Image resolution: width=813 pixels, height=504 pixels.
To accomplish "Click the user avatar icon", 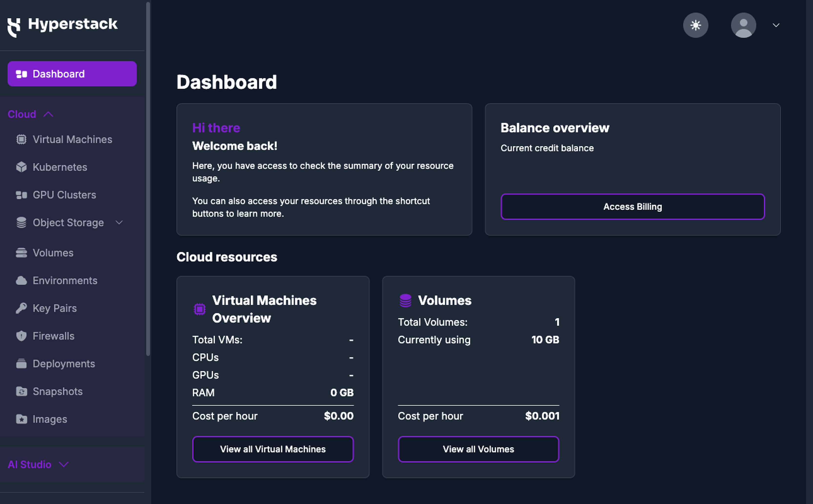I will coord(743,25).
